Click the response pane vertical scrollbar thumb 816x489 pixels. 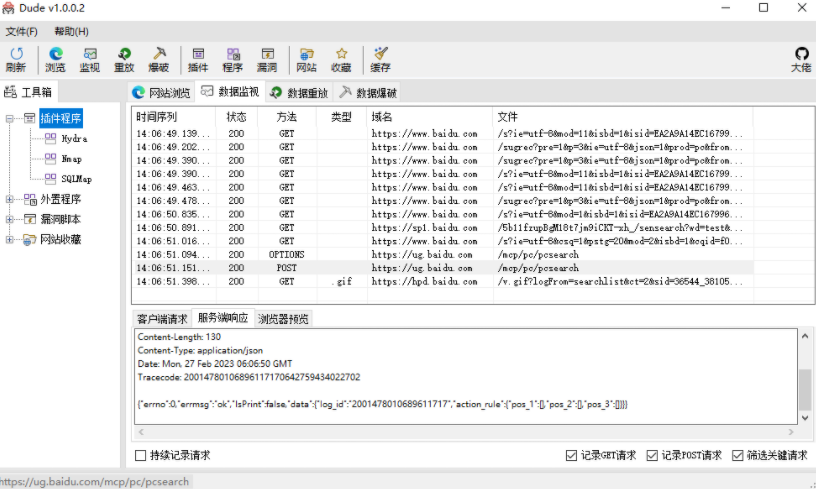pyautogui.click(x=805, y=389)
